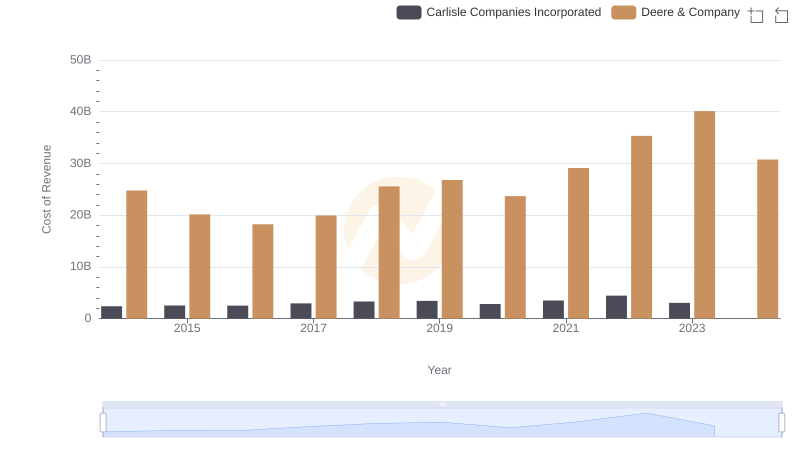Select the Carlisle 2015 bar
Screen dimensions: 800x461
174,312
